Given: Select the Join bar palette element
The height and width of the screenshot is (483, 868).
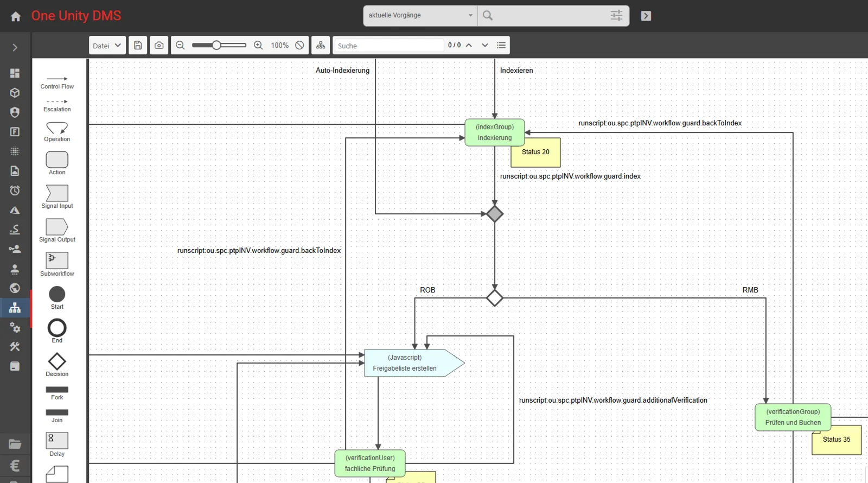Looking at the screenshot, I should pyautogui.click(x=57, y=416).
